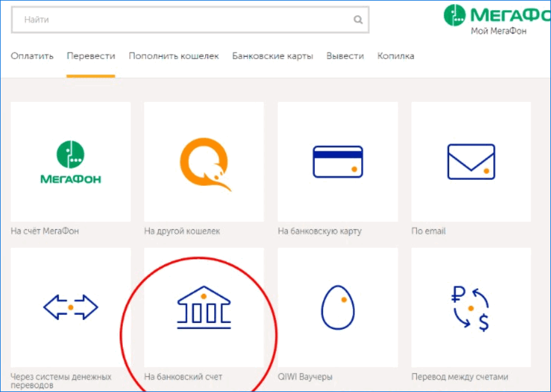This screenshot has height=392, width=551.
Task: Open the QIWI vouchers egg icon
Action: 338,307
